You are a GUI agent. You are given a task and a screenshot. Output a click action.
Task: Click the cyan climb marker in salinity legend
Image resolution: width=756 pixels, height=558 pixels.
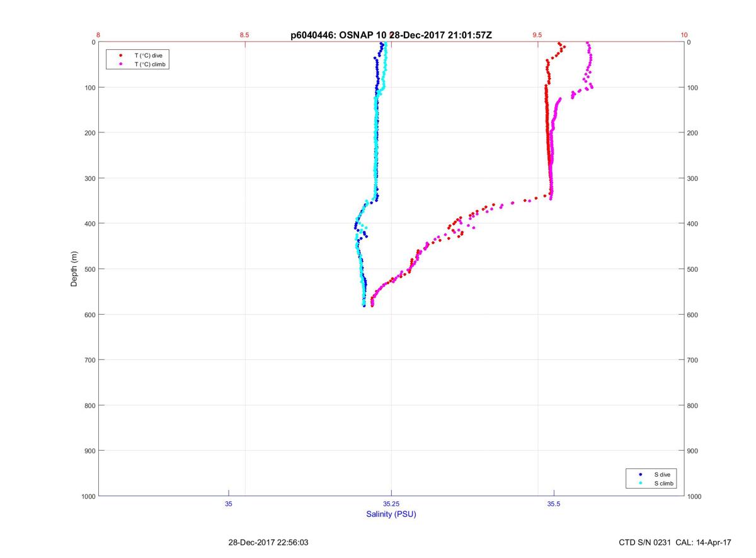[x=641, y=483]
